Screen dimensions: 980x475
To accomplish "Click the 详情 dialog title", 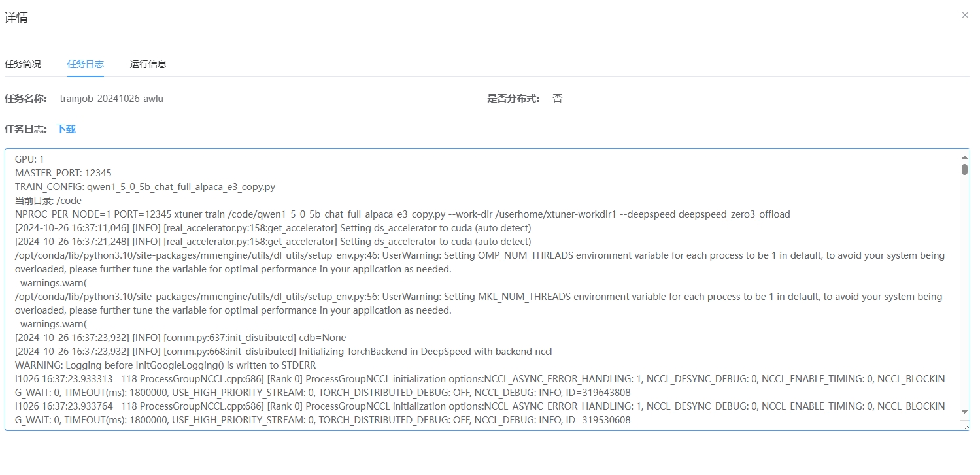I will click(16, 18).
